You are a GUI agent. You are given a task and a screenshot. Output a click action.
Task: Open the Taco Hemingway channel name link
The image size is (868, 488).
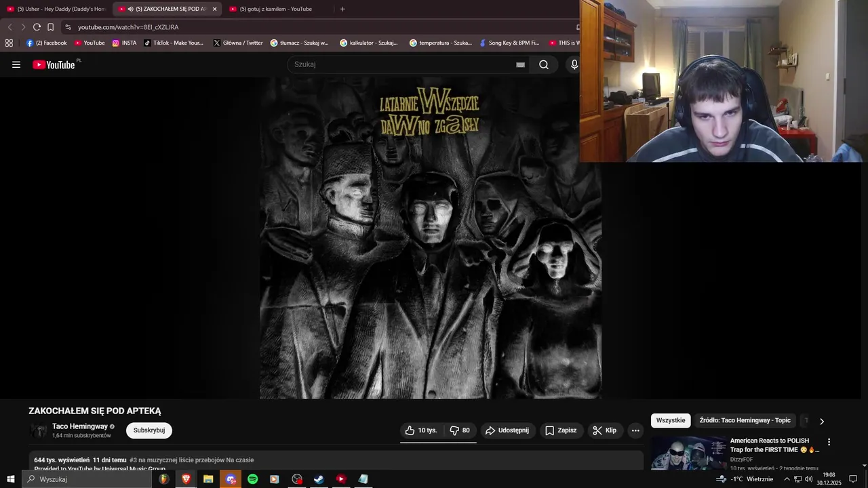(x=80, y=426)
